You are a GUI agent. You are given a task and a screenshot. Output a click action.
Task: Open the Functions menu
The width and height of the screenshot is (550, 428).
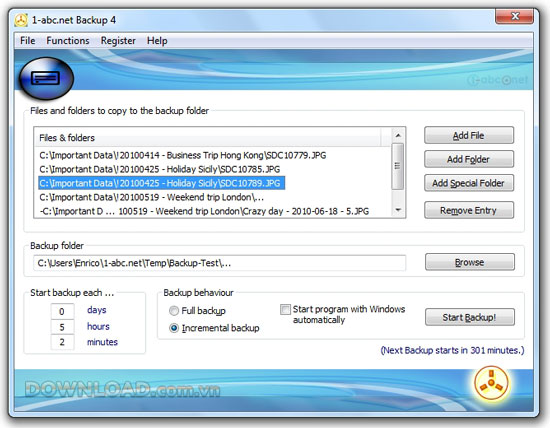click(68, 41)
